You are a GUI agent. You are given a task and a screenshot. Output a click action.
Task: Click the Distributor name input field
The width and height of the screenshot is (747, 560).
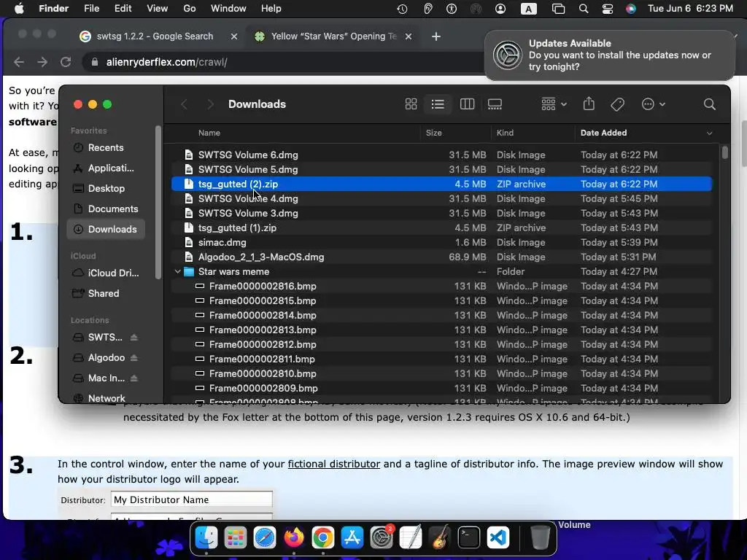tap(192, 499)
